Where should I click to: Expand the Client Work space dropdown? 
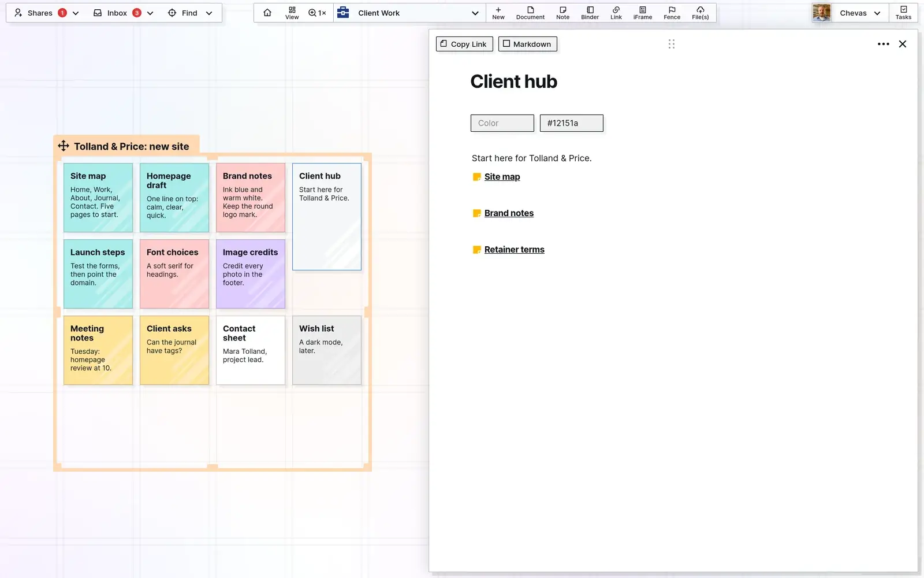coord(475,13)
